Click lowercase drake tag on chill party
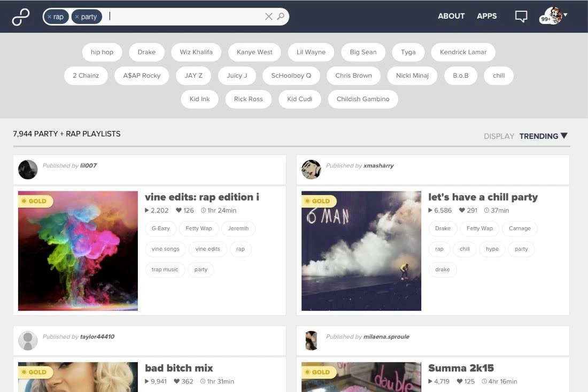This screenshot has height=392, width=588. (x=443, y=270)
